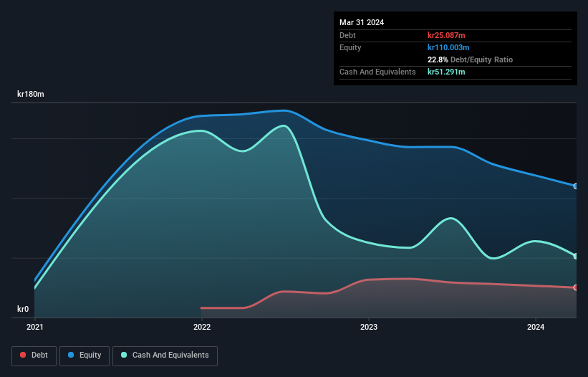Click the teal Cash legend dot
588x377 pixels.
[x=124, y=355]
